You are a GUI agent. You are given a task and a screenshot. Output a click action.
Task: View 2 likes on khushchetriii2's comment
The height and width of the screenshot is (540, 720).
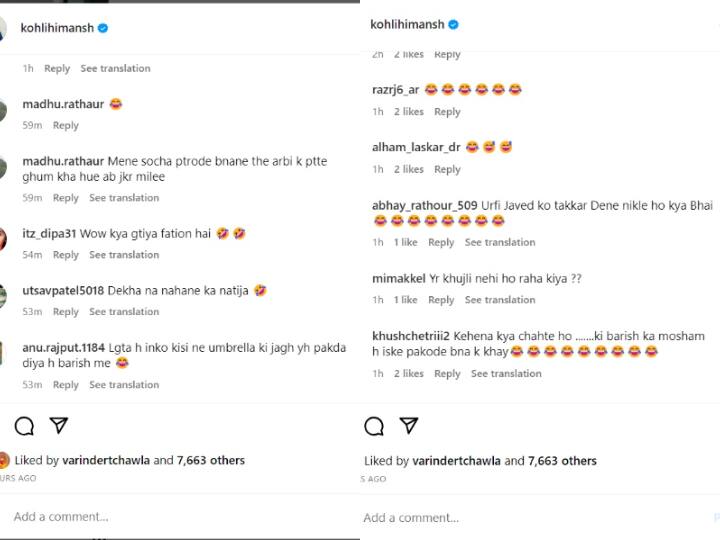[x=407, y=374]
